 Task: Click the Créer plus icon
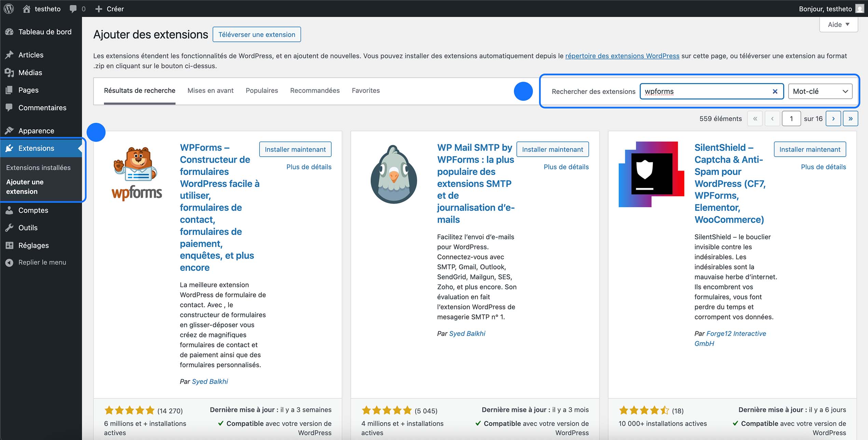98,9
